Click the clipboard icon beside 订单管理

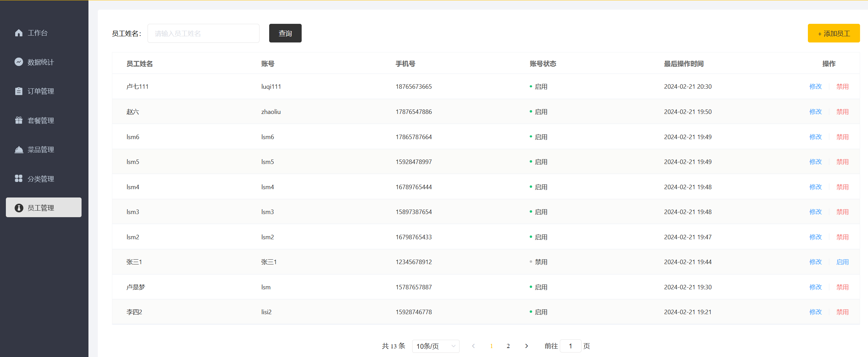pyautogui.click(x=19, y=91)
